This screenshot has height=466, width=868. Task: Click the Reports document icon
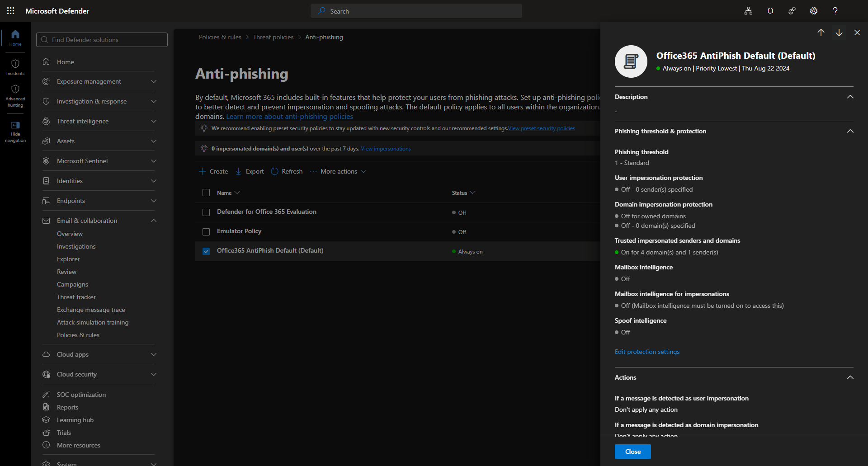(x=46, y=407)
